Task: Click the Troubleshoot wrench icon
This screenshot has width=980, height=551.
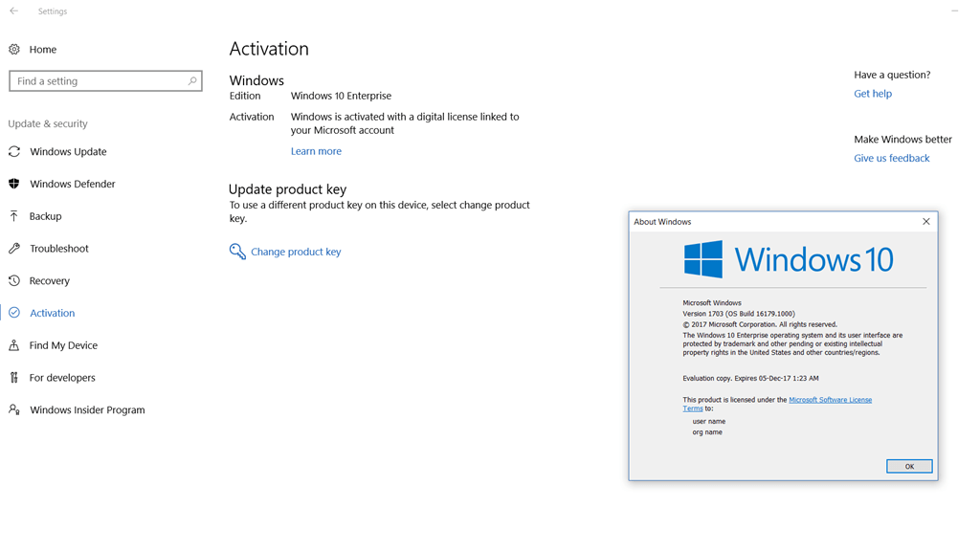Action: pyautogui.click(x=14, y=249)
